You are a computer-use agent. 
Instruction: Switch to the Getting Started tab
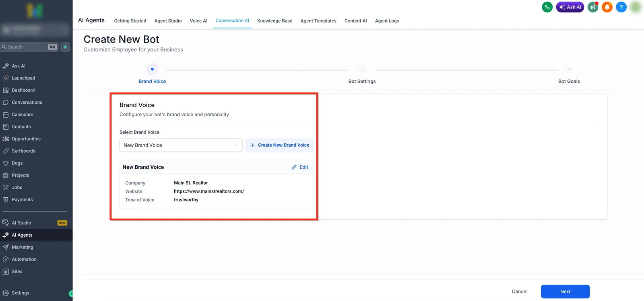tap(130, 21)
